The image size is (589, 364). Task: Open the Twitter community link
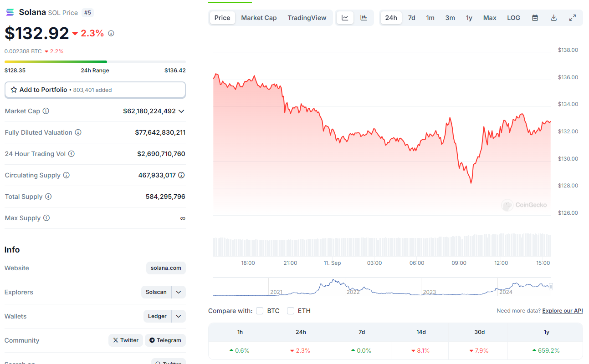(126, 340)
